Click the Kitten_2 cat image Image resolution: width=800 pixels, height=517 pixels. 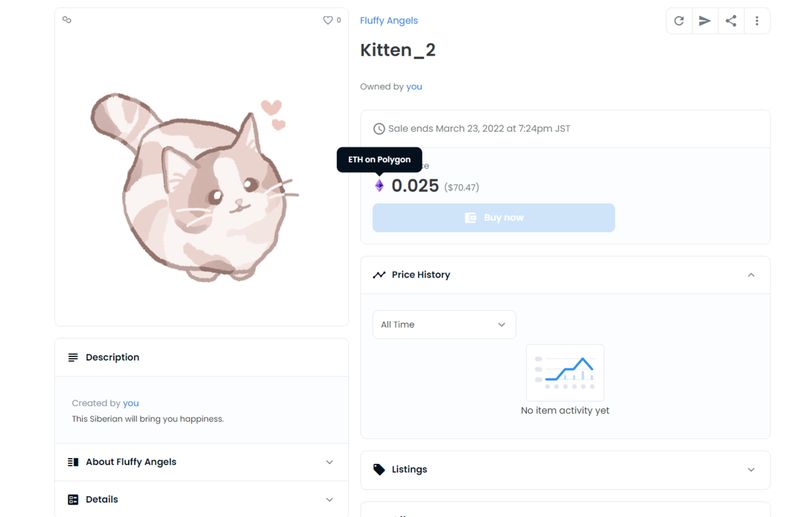195,185
